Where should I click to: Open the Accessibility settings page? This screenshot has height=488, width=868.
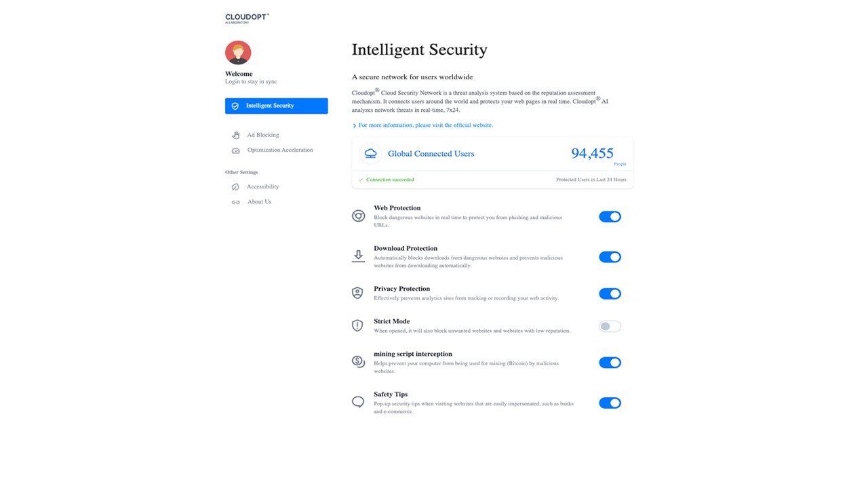pos(262,186)
